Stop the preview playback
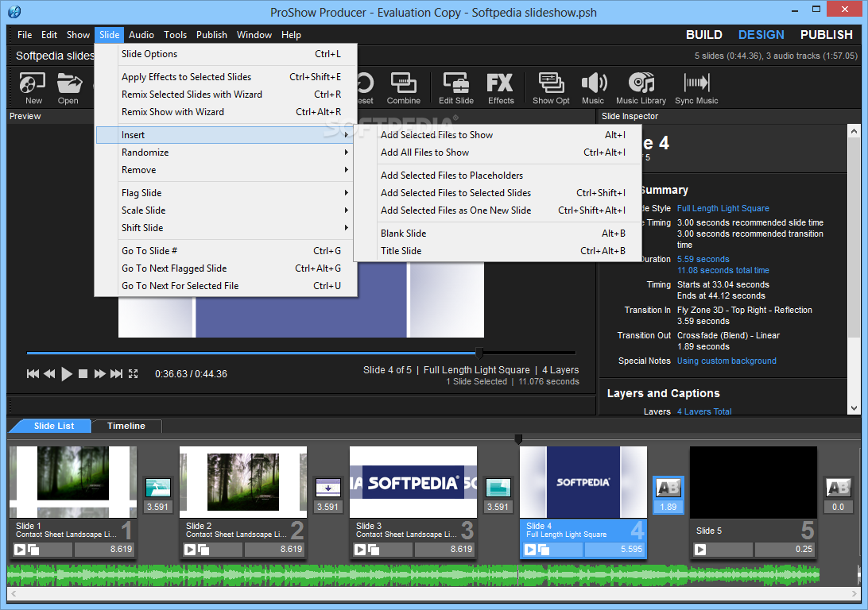The height and width of the screenshot is (610, 868). (83, 374)
